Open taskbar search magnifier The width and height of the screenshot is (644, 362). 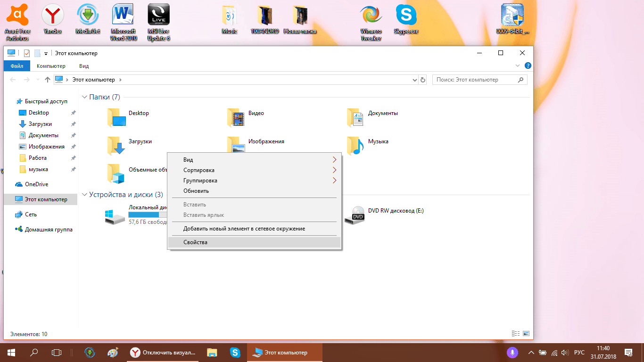point(34,352)
